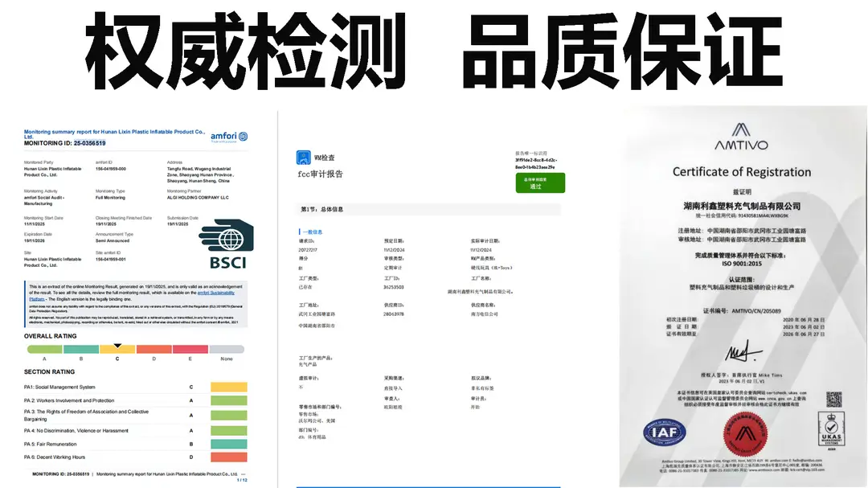Screen dimensions: 868x488
Task: Click the monitoring ID 25-0356519 text
Action: pos(90,143)
